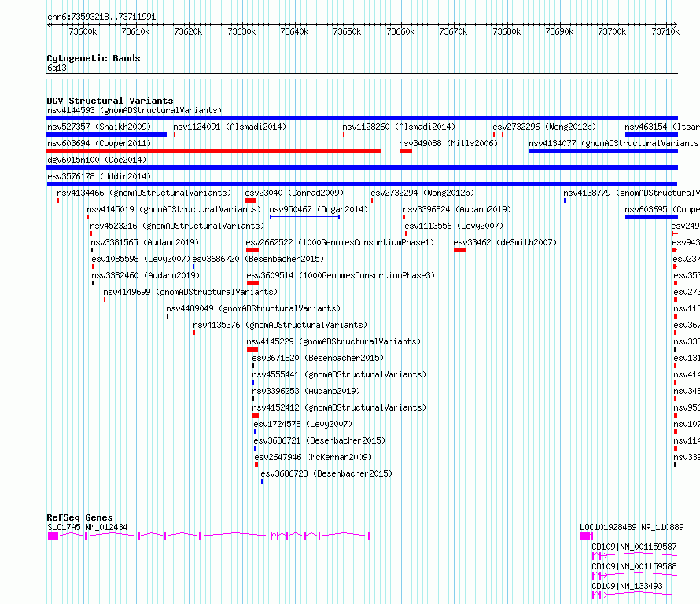700x604 pixels.
Task: Open SLC17A5|NM_012434 gene label
Action: pyautogui.click(x=87, y=527)
